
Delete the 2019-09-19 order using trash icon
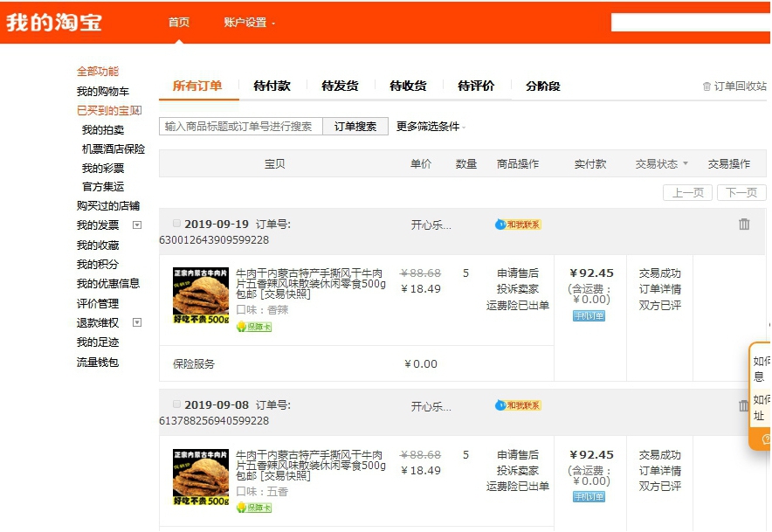743,225
